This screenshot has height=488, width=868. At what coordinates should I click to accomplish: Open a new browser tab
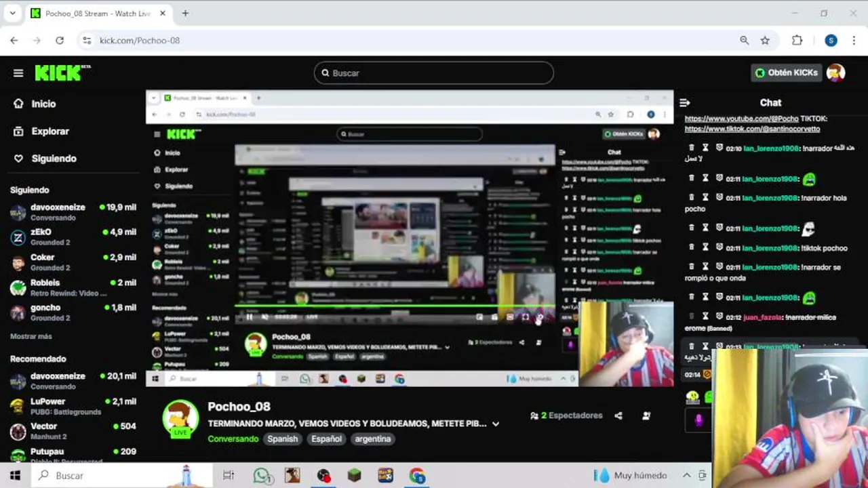click(x=185, y=13)
